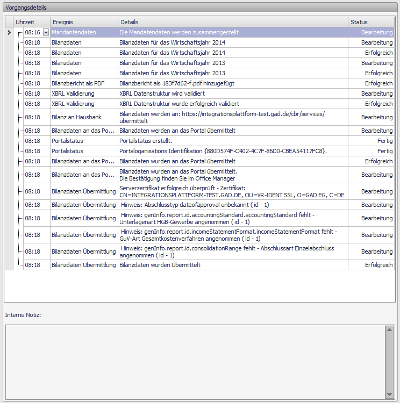The height and width of the screenshot is (403, 400).
Task: Select the 'Bilanzbericht als PDF' event cell
Action: click(x=84, y=83)
